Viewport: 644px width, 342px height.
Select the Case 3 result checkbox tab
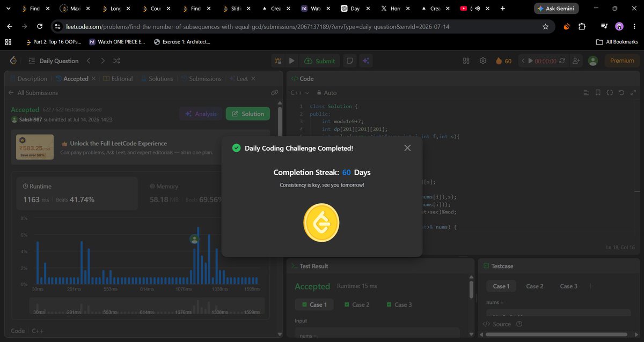399,304
